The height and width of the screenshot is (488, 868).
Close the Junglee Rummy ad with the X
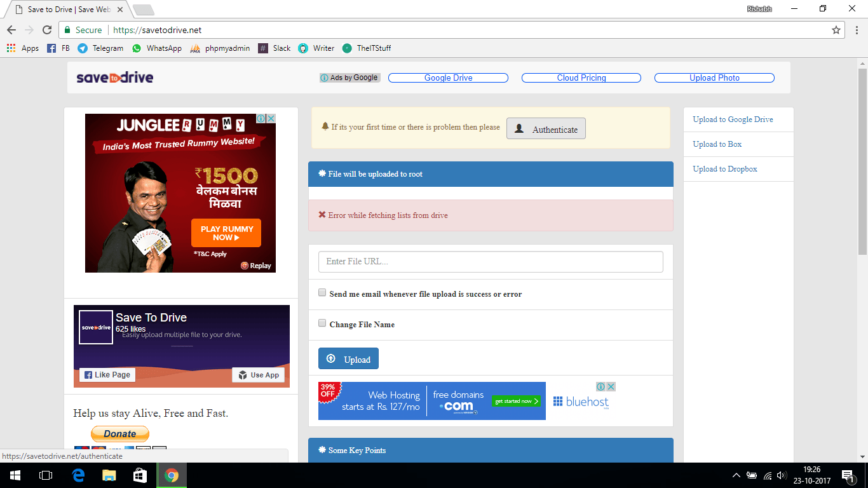(x=271, y=119)
